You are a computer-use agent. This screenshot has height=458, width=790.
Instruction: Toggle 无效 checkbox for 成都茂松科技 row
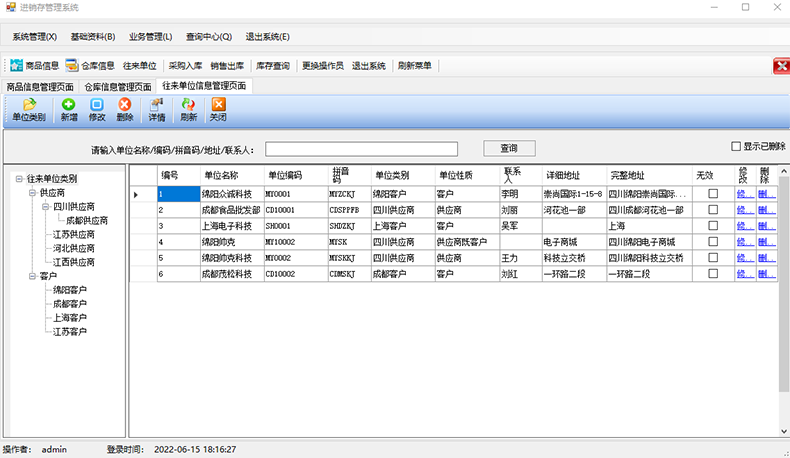pyautogui.click(x=713, y=273)
